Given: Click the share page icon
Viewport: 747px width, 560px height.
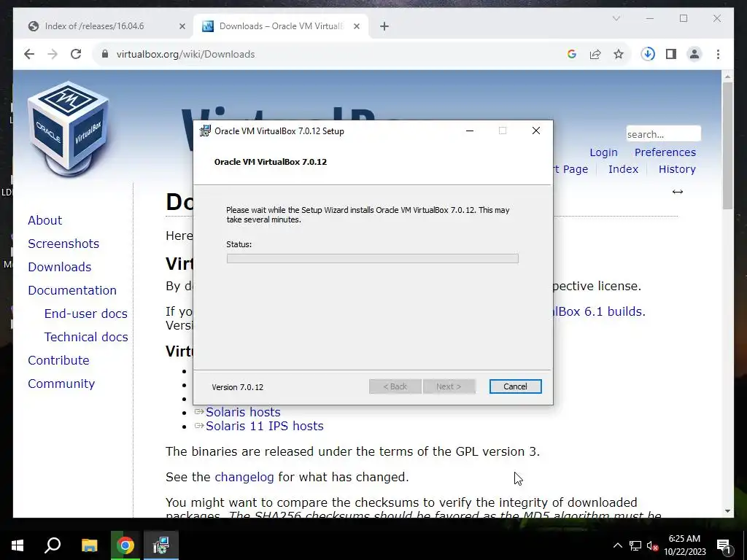Looking at the screenshot, I should (595, 54).
